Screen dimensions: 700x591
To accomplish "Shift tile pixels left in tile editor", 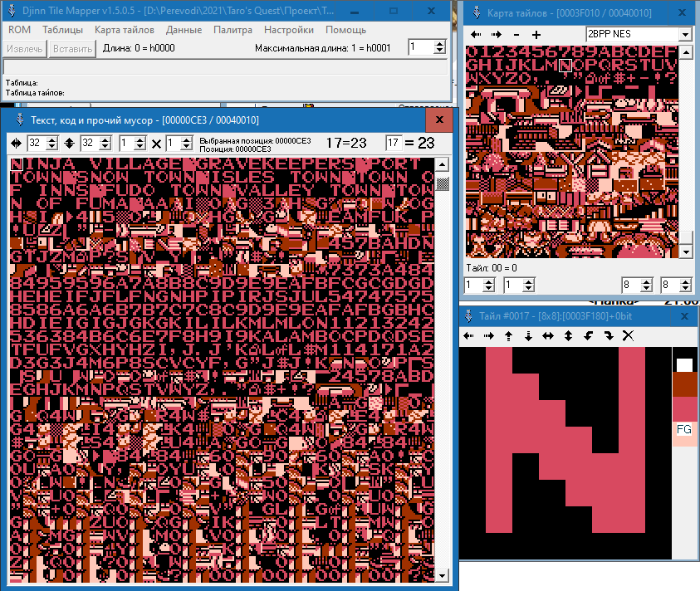I will 469,335.
